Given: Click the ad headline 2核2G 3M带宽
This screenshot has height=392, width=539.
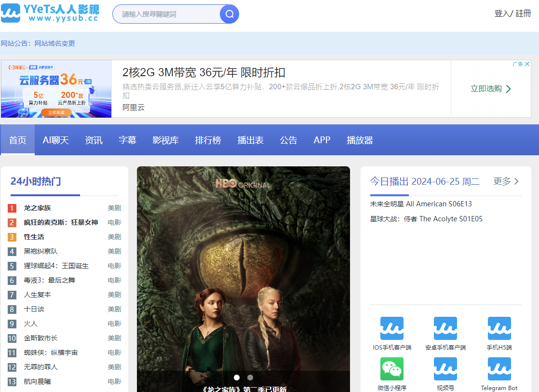Looking at the screenshot, I should (x=204, y=72).
